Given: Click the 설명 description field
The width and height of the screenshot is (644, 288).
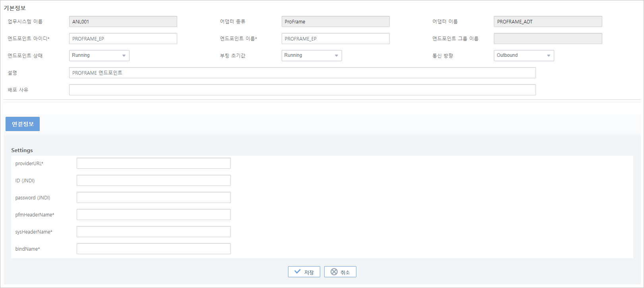Looking at the screenshot, I should (302, 73).
